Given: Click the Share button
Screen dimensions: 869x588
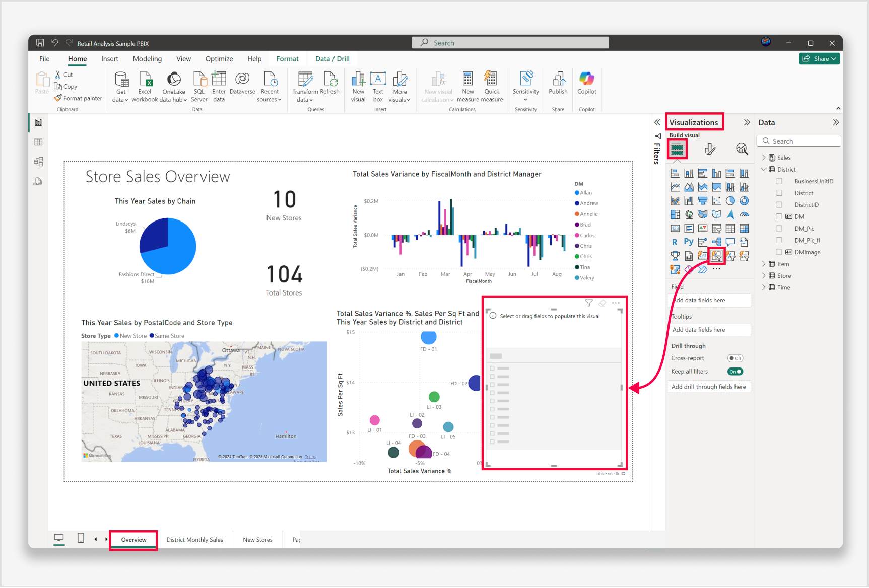Looking at the screenshot, I should tap(819, 59).
